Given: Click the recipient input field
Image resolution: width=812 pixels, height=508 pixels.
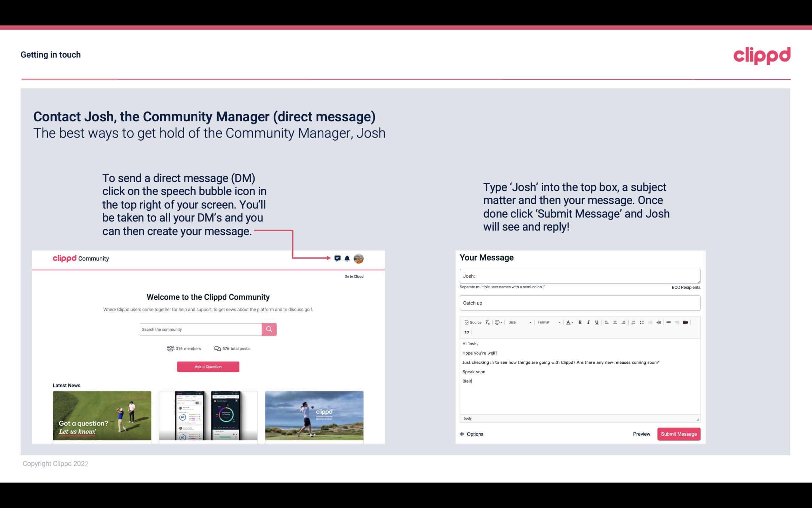Looking at the screenshot, I should click(579, 275).
